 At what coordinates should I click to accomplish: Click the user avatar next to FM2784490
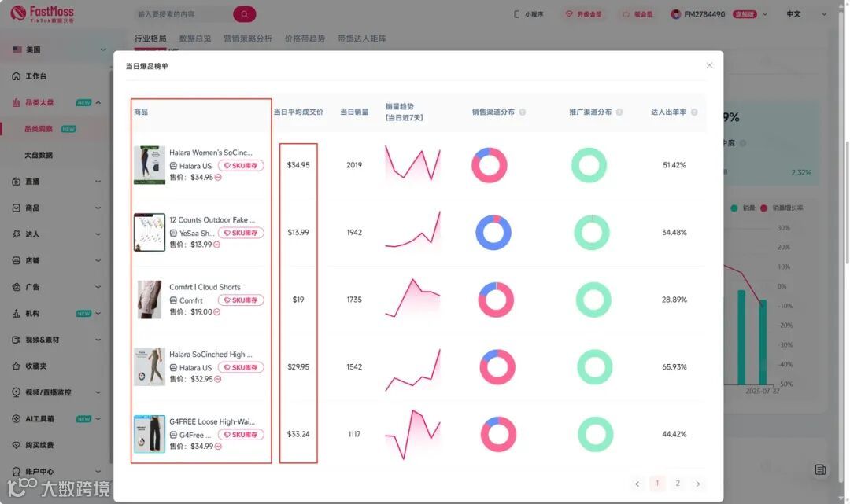(676, 14)
